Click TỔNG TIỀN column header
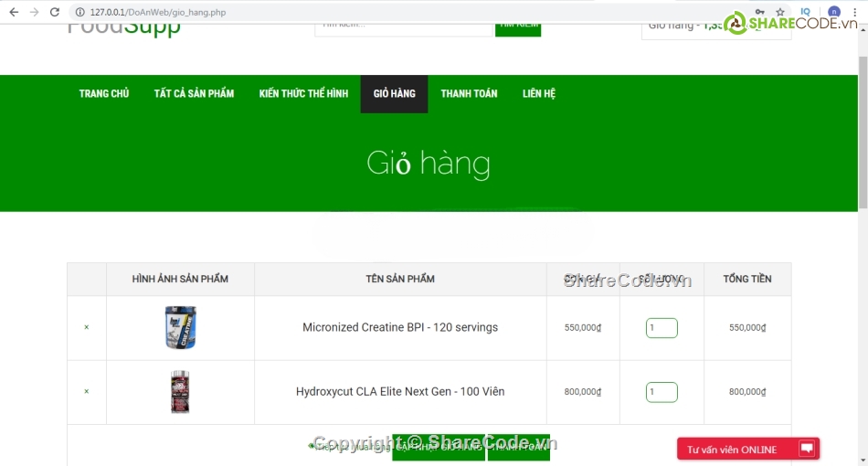This screenshot has width=868, height=466. point(747,279)
